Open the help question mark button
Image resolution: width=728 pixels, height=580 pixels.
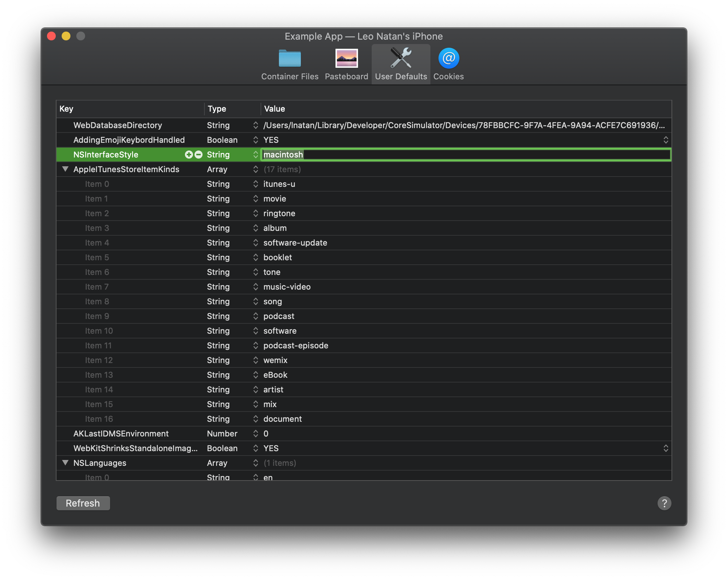pos(664,503)
